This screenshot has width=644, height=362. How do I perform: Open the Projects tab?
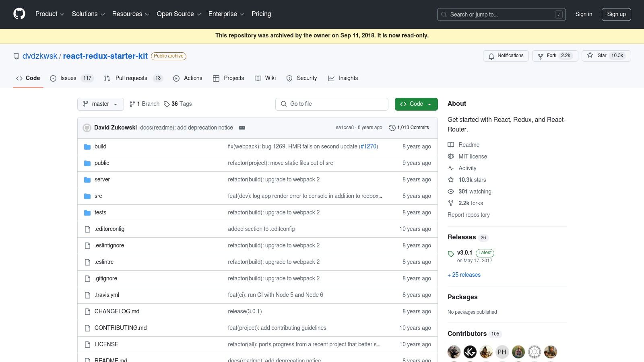pyautogui.click(x=228, y=78)
